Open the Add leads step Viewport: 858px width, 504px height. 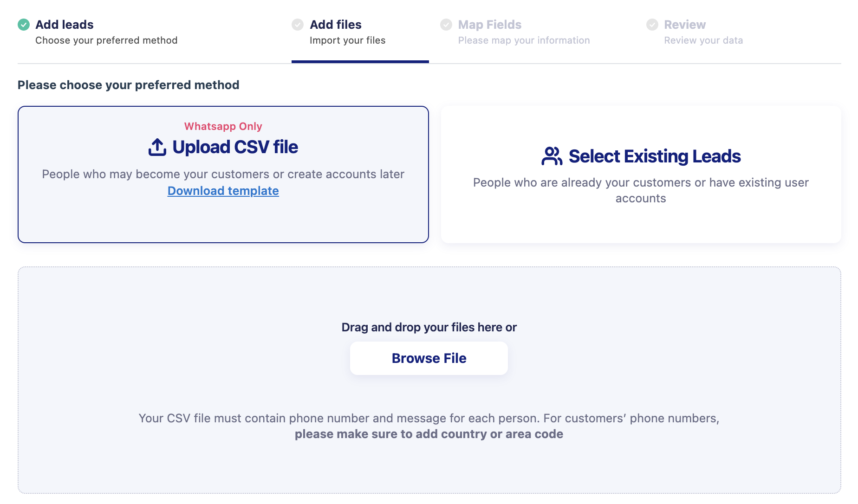(97, 32)
